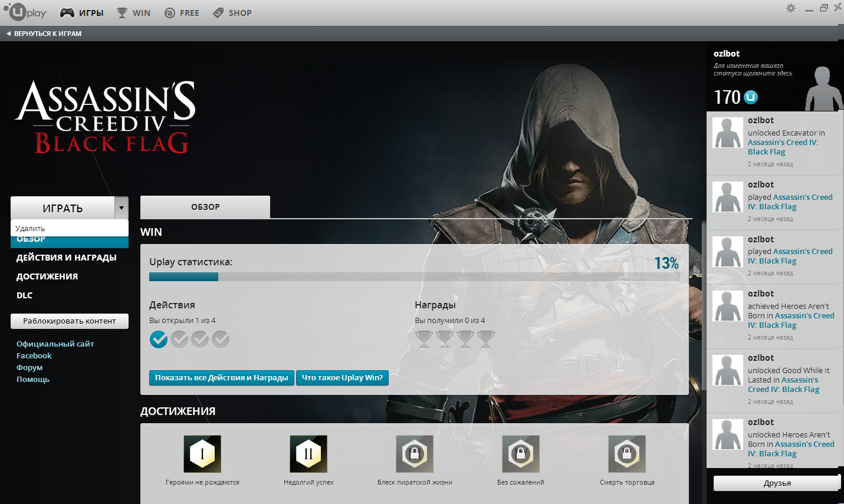Screen dimensions: 844x504
Task: Select DLC in the sidebar
Action: click(24, 295)
